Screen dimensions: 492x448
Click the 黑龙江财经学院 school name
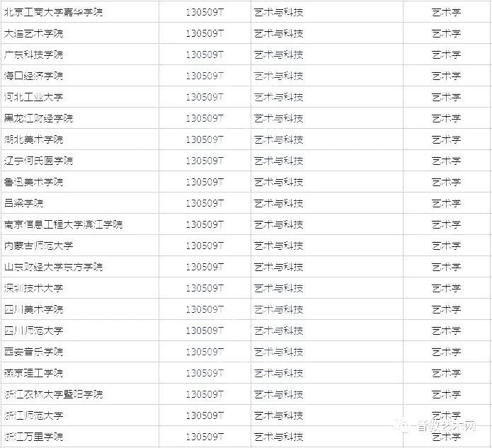tap(38, 118)
